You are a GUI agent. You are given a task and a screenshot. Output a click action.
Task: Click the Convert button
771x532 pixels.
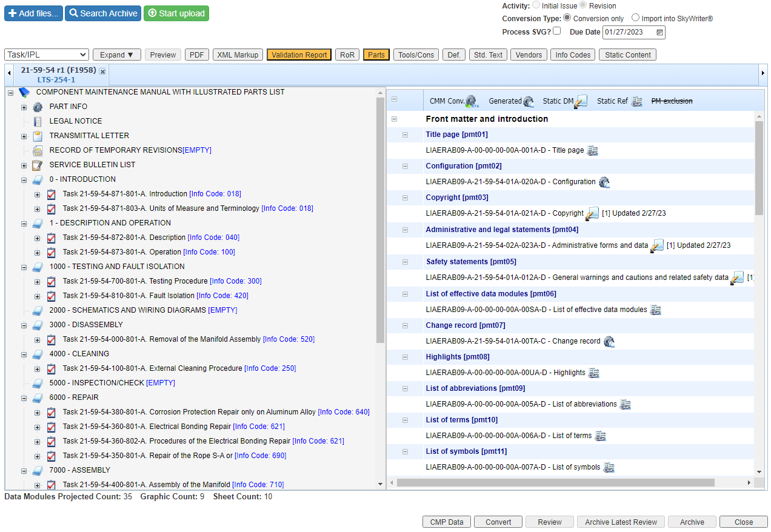click(498, 522)
